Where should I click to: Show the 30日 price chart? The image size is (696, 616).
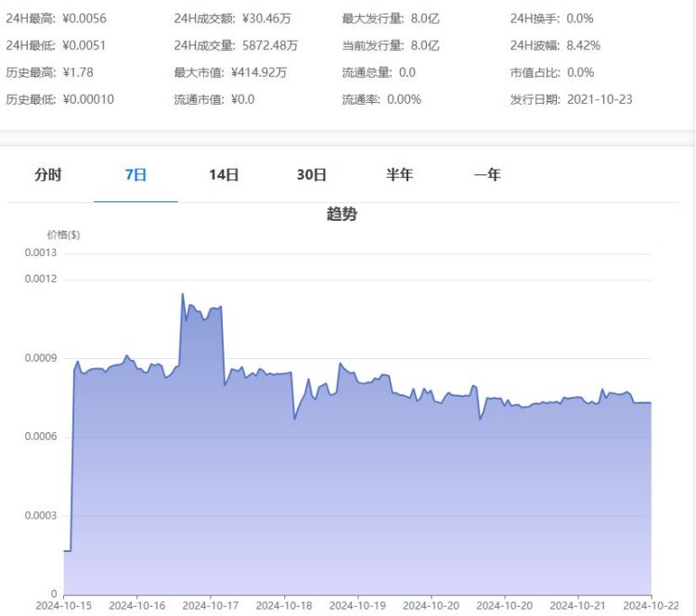(x=311, y=174)
